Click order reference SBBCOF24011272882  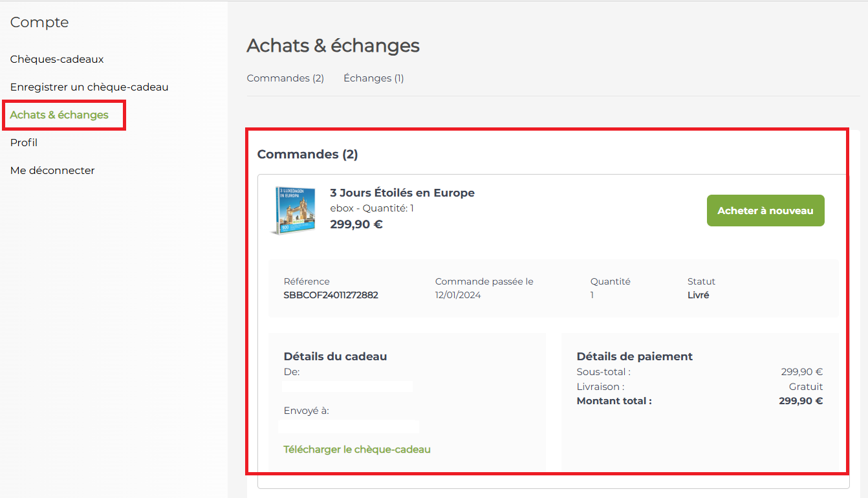coord(331,295)
